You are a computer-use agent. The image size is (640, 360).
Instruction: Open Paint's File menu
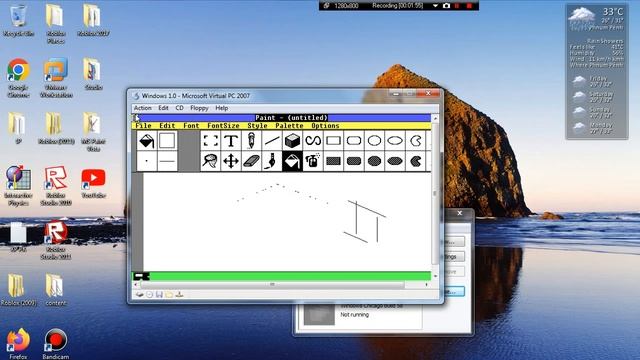[x=143, y=126]
